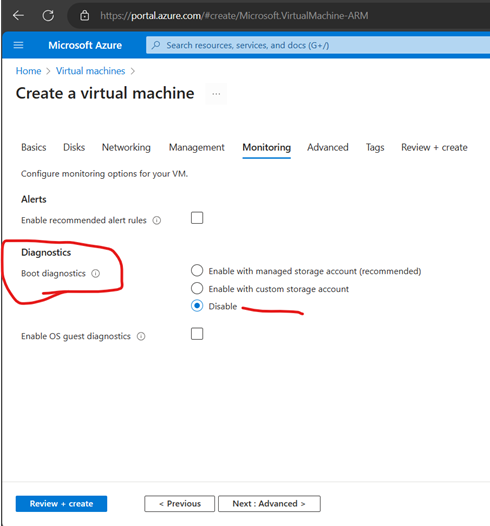Open the Advanced tab
Screen dimensions: 490x526
tap(328, 148)
